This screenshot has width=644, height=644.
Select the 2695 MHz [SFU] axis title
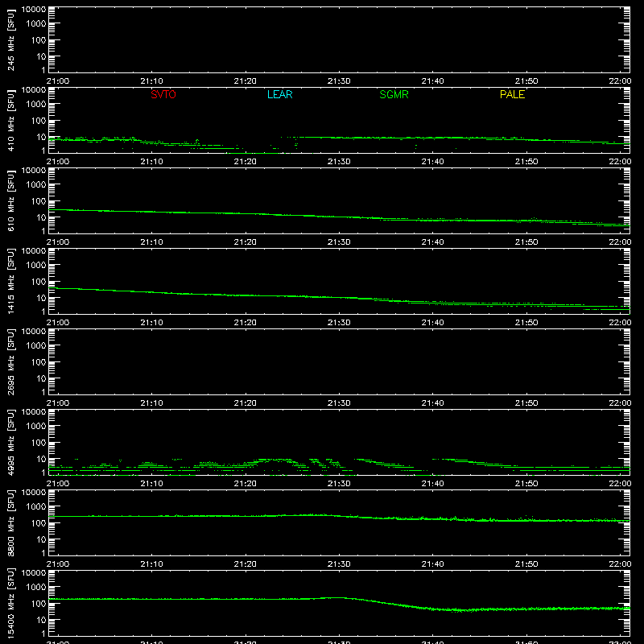click(10, 361)
